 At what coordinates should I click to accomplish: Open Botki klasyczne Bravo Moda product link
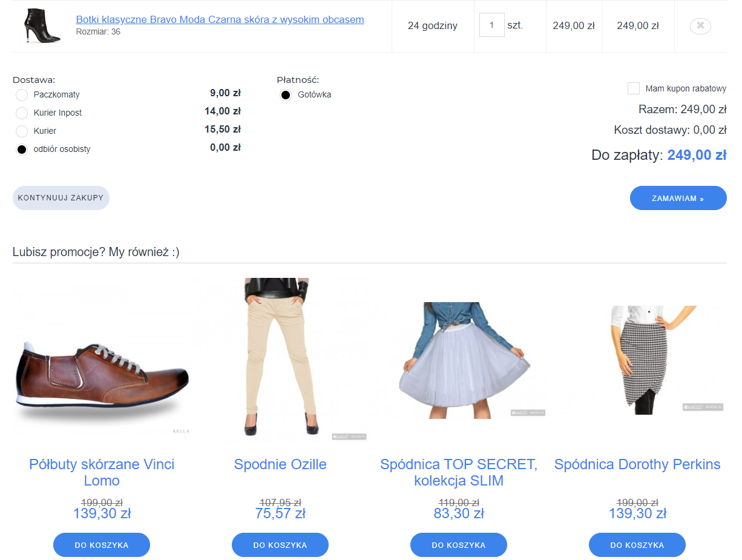click(x=220, y=19)
